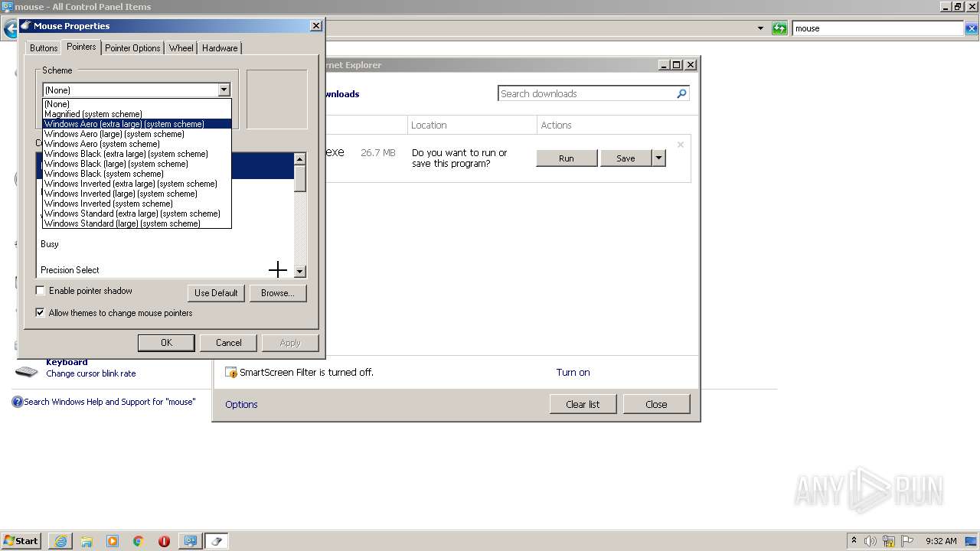The width and height of the screenshot is (980, 551).
Task: Collapse the Scheme combo box arrow
Action: 224,90
